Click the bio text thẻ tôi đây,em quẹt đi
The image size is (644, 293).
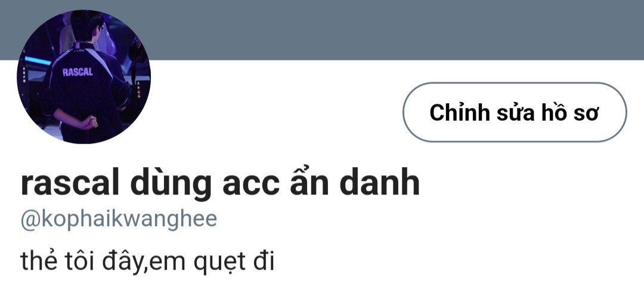pyautogui.click(x=147, y=261)
